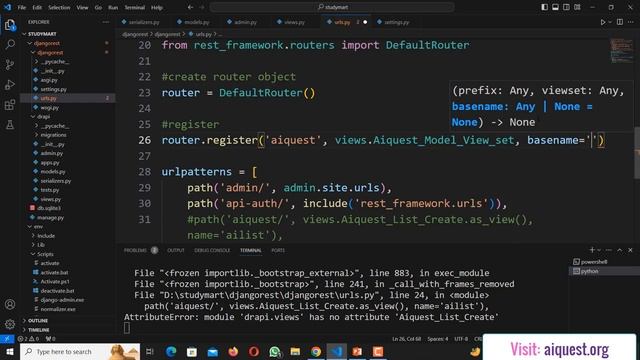Click Spaces: 4 indentation status entry

(x=438, y=339)
